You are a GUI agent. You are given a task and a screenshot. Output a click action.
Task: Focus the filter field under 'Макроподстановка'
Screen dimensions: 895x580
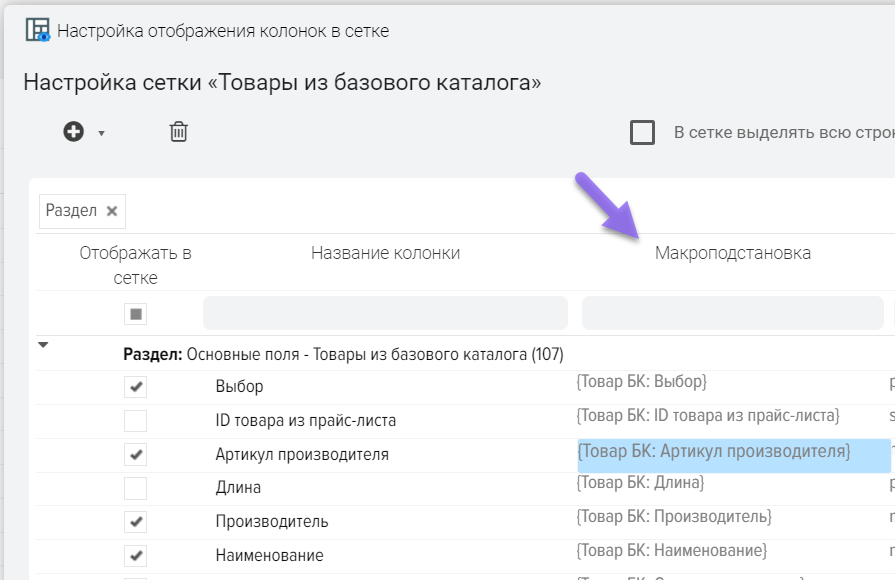click(x=732, y=314)
